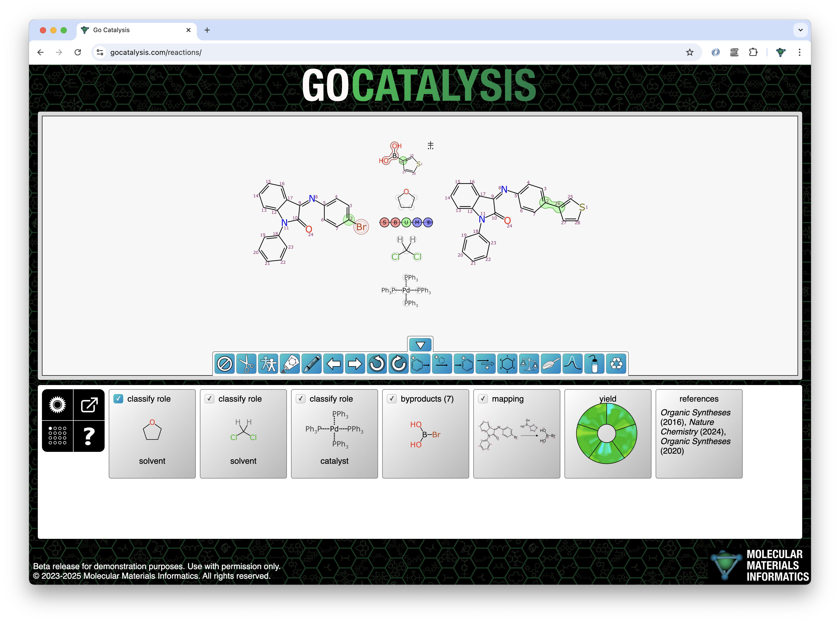Viewport: 840px width, 623px height.
Task: Click the open in new window button
Action: [x=89, y=405]
